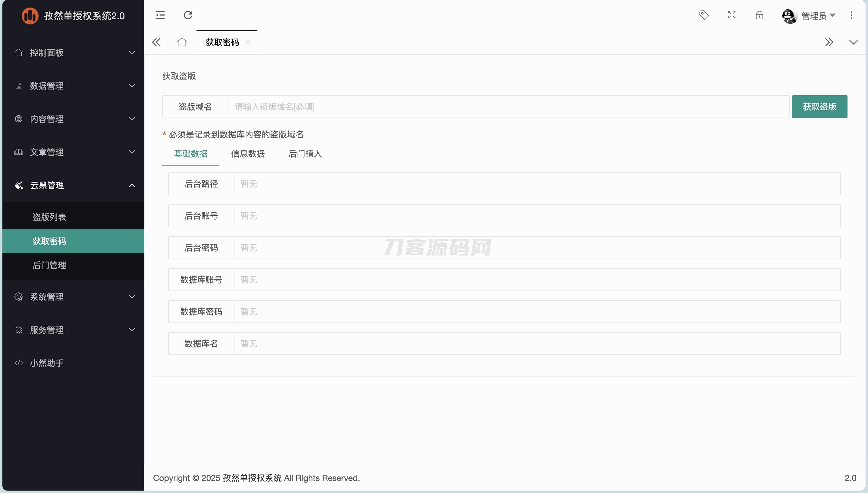Open 盗版列表 in the sidebar
This screenshot has height=493, width=868.
coord(49,217)
